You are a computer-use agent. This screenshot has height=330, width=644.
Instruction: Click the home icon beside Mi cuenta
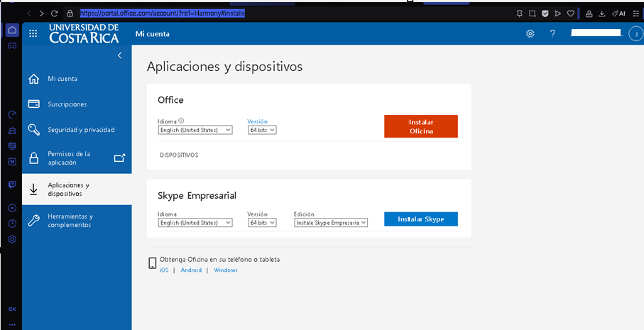click(33, 79)
